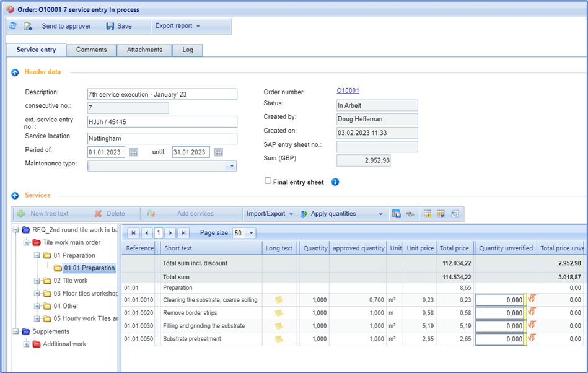The width and height of the screenshot is (588, 373).
Task: Expand the 02 Tile work tree folder
Action: [38, 281]
